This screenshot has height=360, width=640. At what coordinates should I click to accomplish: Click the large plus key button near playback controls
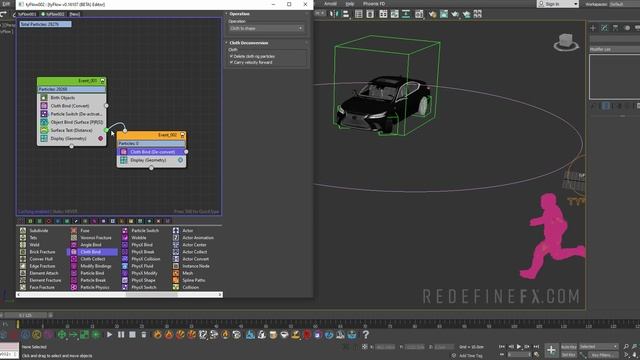click(551, 350)
